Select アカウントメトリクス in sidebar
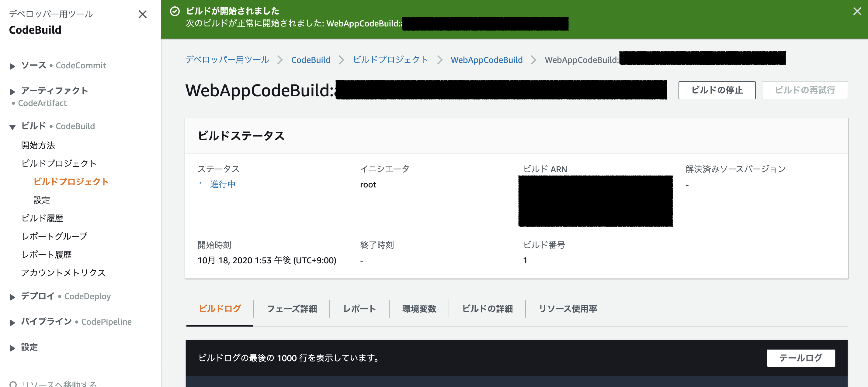868x387 pixels. coord(63,272)
